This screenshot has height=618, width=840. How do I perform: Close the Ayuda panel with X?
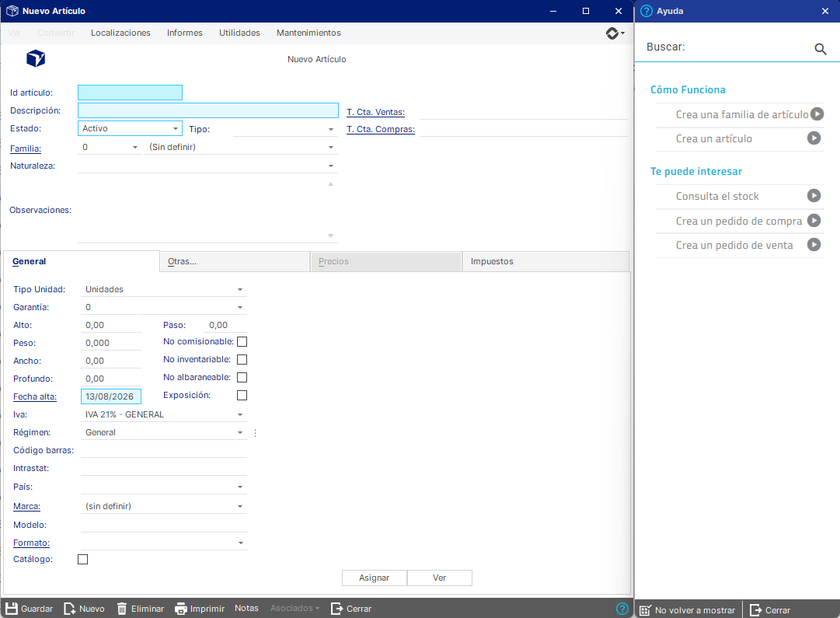(x=825, y=11)
